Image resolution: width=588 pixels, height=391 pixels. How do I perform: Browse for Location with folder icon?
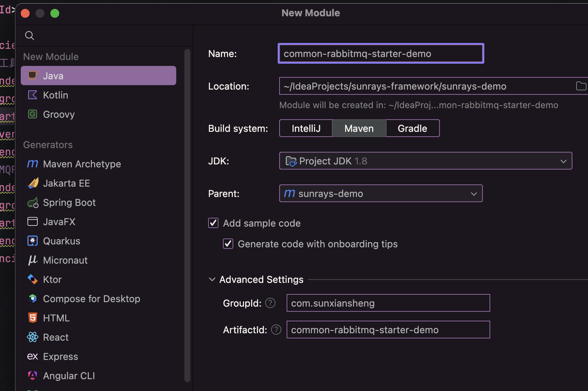pos(581,86)
